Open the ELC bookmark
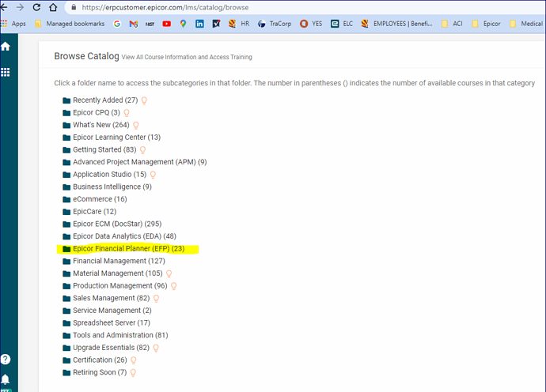Viewport: 546px width, 392px height. [342, 24]
